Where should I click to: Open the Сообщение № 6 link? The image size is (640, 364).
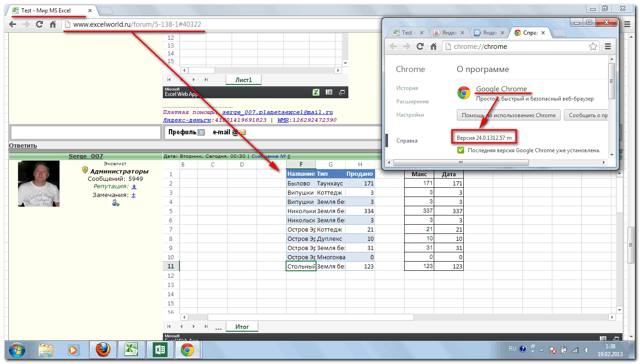271,156
